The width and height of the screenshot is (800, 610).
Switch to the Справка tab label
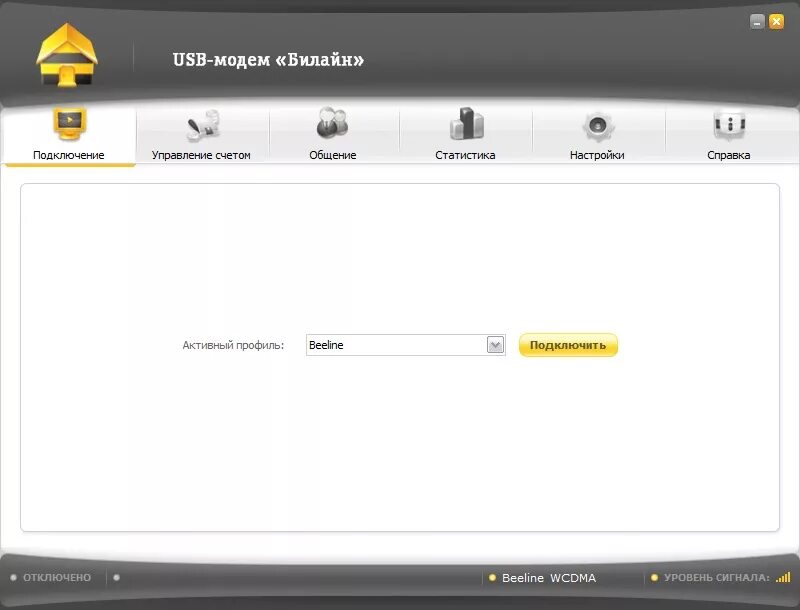[729, 155]
